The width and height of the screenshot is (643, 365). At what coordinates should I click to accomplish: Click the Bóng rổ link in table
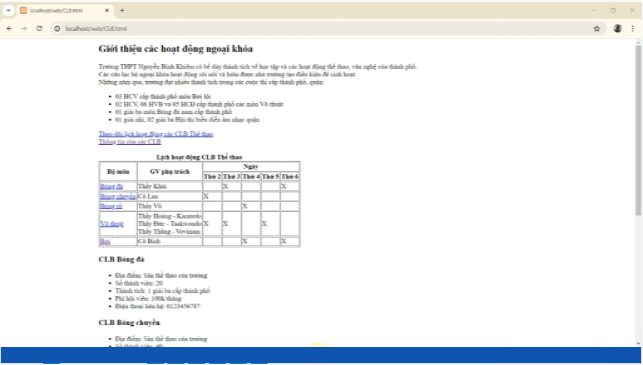point(111,206)
